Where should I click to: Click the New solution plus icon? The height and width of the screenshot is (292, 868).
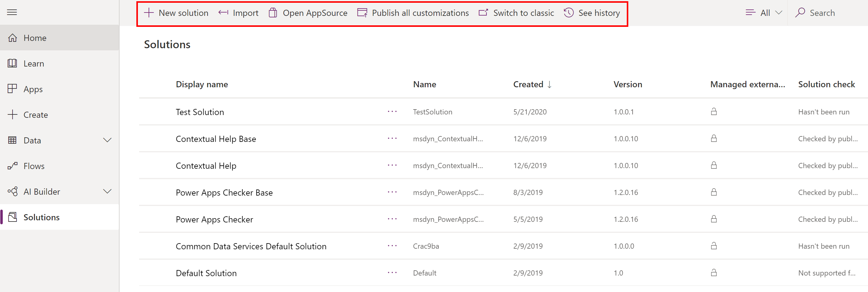149,13
